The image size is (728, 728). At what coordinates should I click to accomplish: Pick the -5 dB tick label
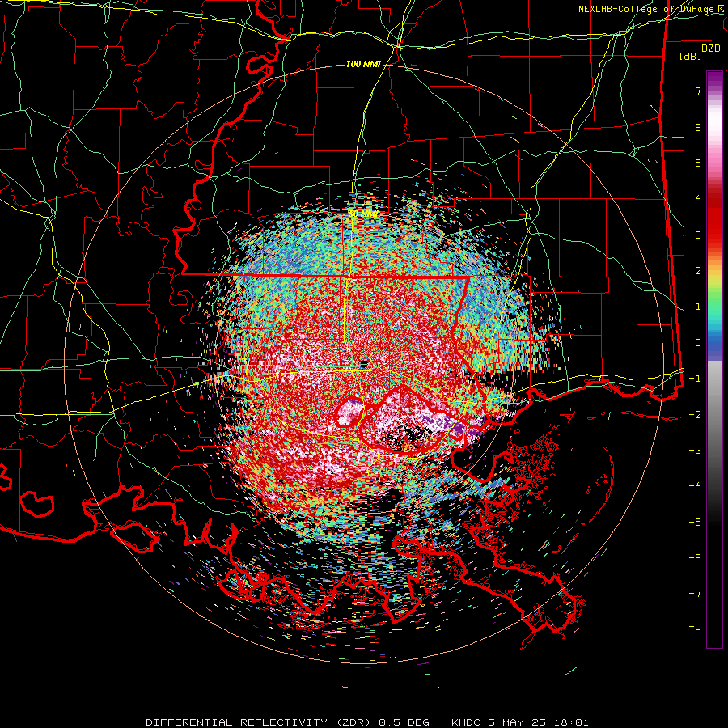[695, 523]
